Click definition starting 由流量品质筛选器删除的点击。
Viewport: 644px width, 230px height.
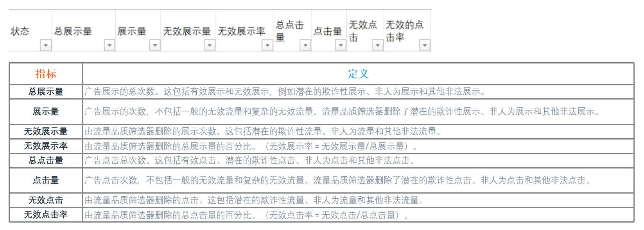pyautogui.click(x=255, y=200)
